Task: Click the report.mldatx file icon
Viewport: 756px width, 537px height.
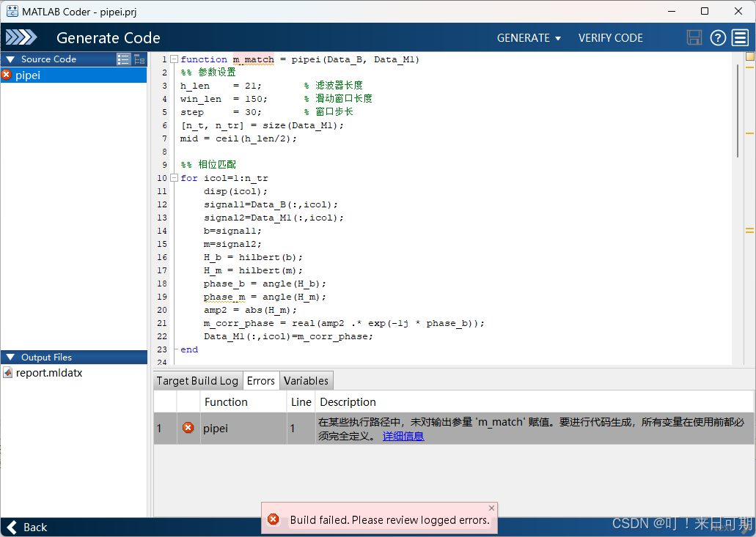Action: (x=8, y=372)
